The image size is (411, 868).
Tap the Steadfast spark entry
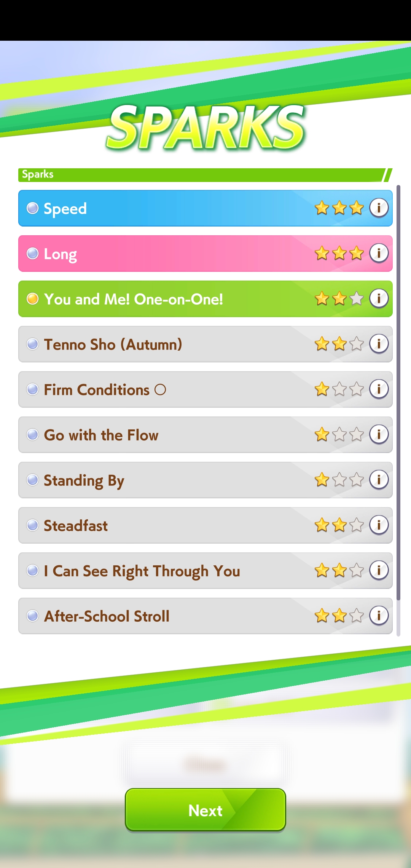click(x=205, y=525)
